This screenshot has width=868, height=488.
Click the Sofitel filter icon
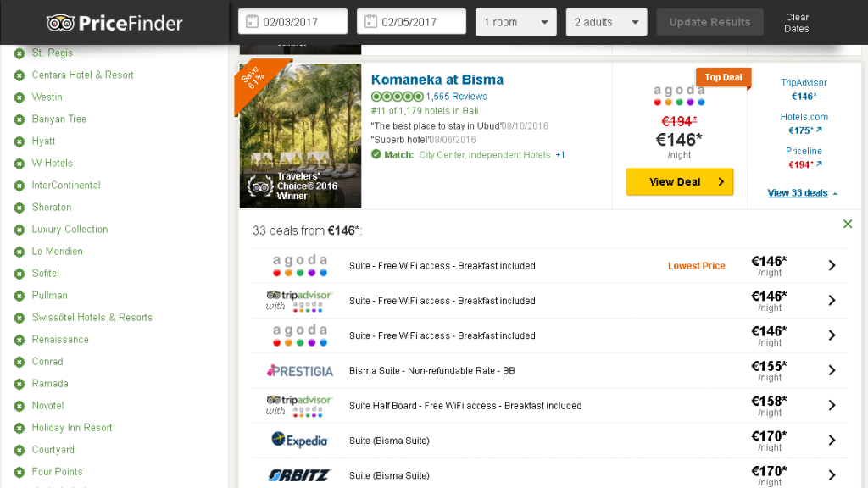pos(19,274)
